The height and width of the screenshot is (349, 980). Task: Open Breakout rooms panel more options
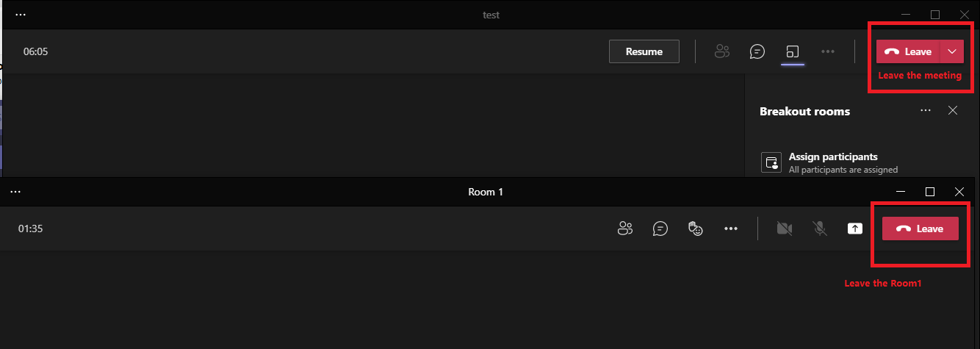926,111
